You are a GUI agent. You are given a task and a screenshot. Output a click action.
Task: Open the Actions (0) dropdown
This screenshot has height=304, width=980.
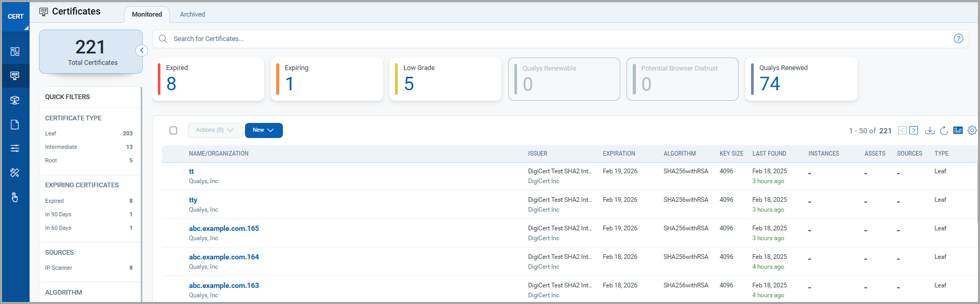tap(215, 130)
